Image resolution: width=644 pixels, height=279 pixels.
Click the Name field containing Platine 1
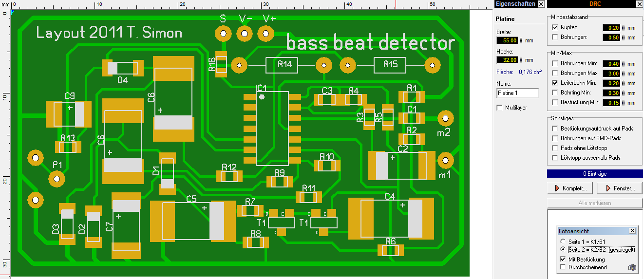click(517, 93)
